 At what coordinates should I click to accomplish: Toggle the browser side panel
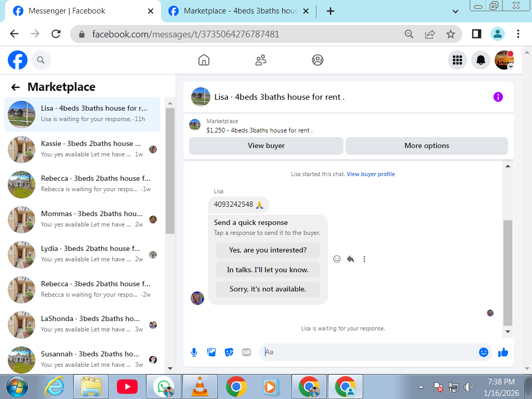click(476, 34)
